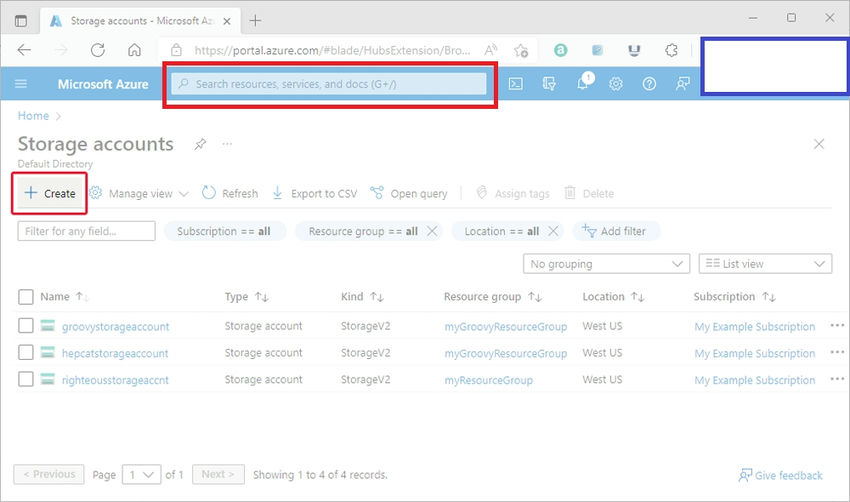Open the more menu for the righteousstorageaccnt row
This screenshot has height=502, width=850.
837,379
